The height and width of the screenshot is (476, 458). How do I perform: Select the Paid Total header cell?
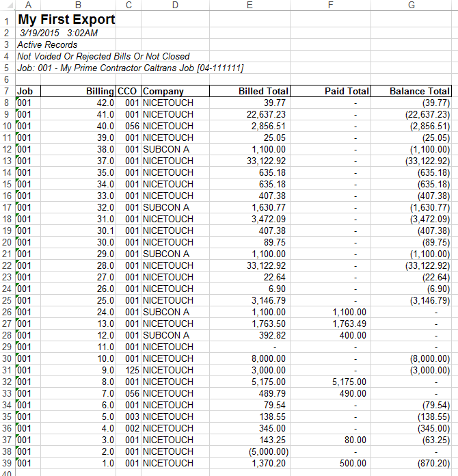tap(331, 91)
